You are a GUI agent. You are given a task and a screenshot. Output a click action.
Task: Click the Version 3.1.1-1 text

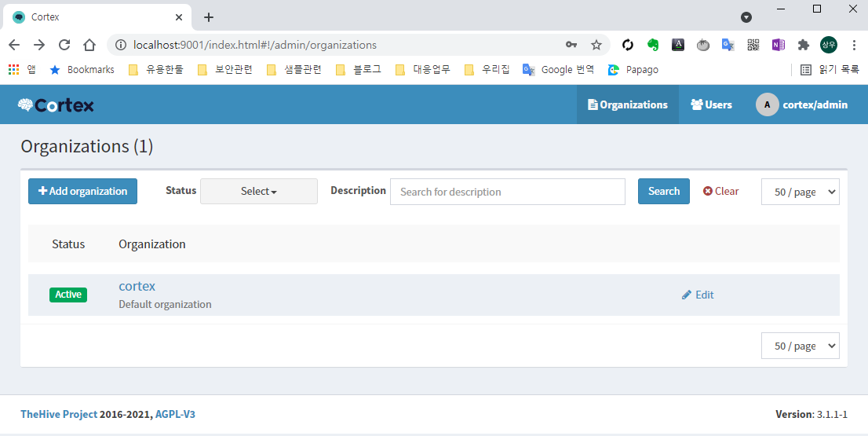811,414
